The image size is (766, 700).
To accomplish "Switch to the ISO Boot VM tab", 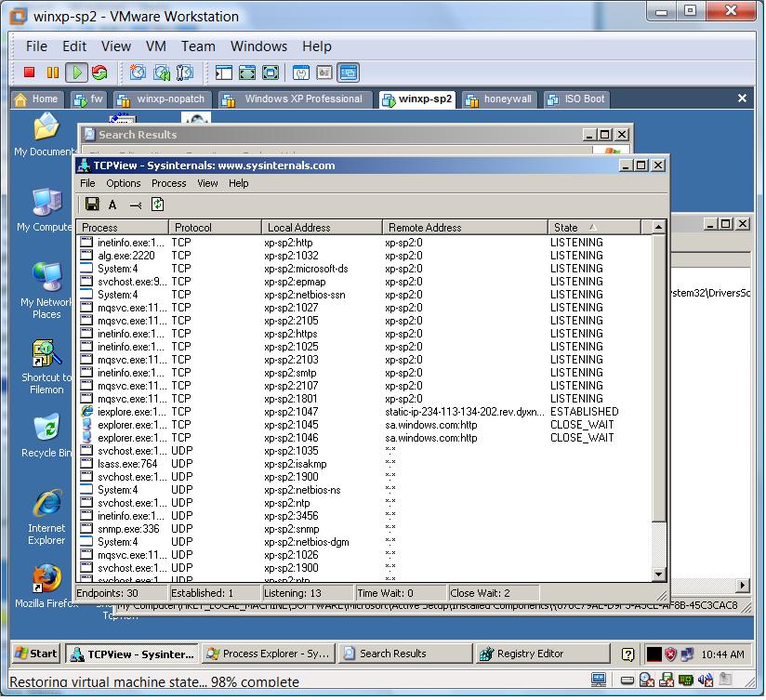I will tap(577, 99).
